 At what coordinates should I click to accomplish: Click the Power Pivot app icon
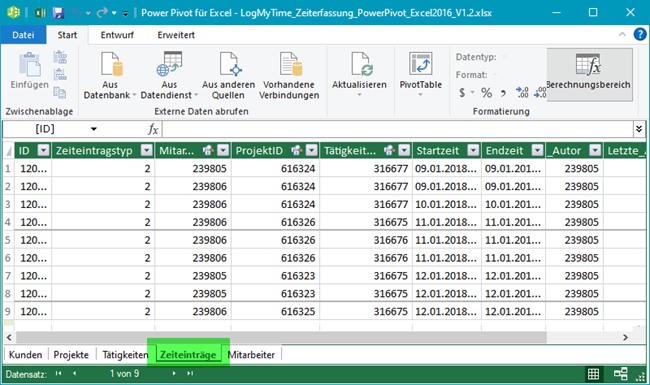click(14, 12)
